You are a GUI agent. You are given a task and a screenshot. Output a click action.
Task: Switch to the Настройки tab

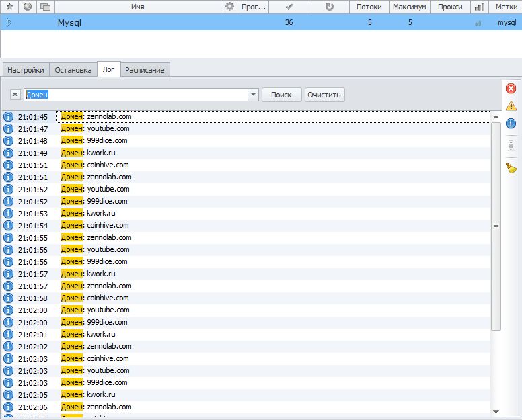pyautogui.click(x=26, y=70)
